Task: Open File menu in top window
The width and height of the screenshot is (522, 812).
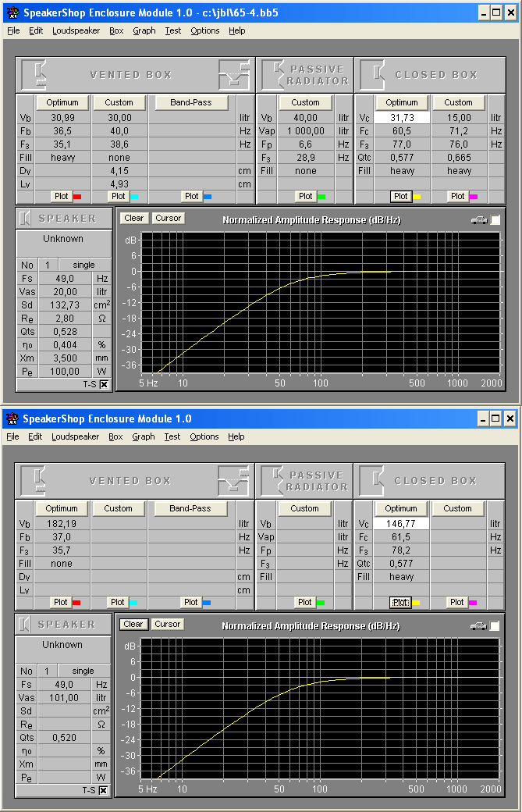Action: click(x=13, y=30)
